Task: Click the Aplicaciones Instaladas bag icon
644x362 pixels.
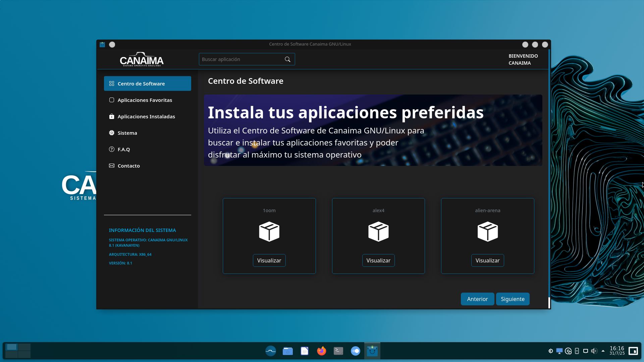Action: [x=112, y=116]
